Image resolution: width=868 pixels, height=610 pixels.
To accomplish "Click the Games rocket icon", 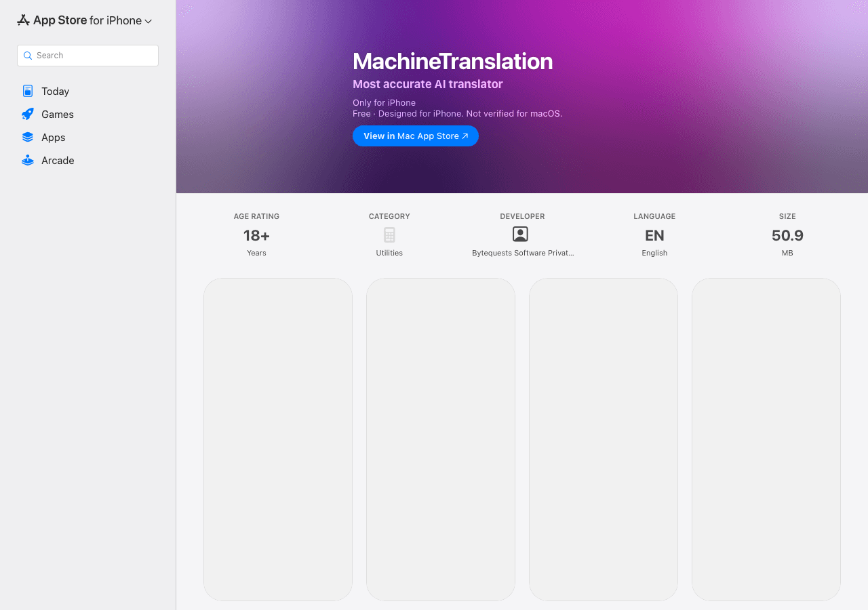I will (28, 114).
